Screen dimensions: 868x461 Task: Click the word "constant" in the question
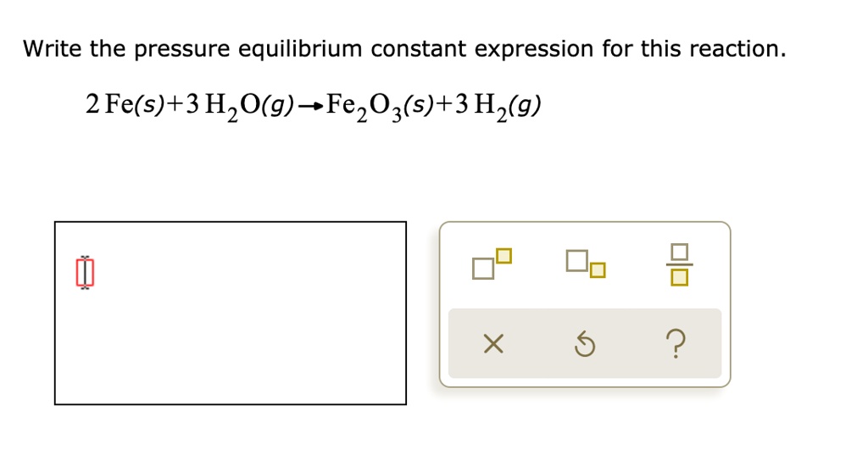click(x=420, y=49)
